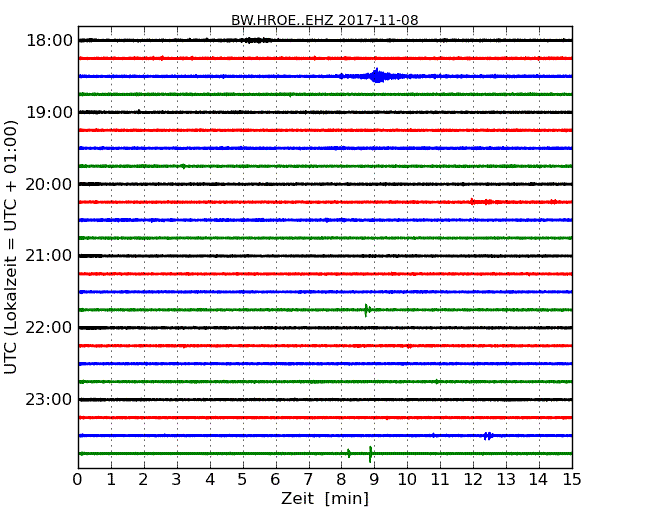The image size is (650, 520).
Task: Click the x-axis tick label 12
Action: pos(473,480)
